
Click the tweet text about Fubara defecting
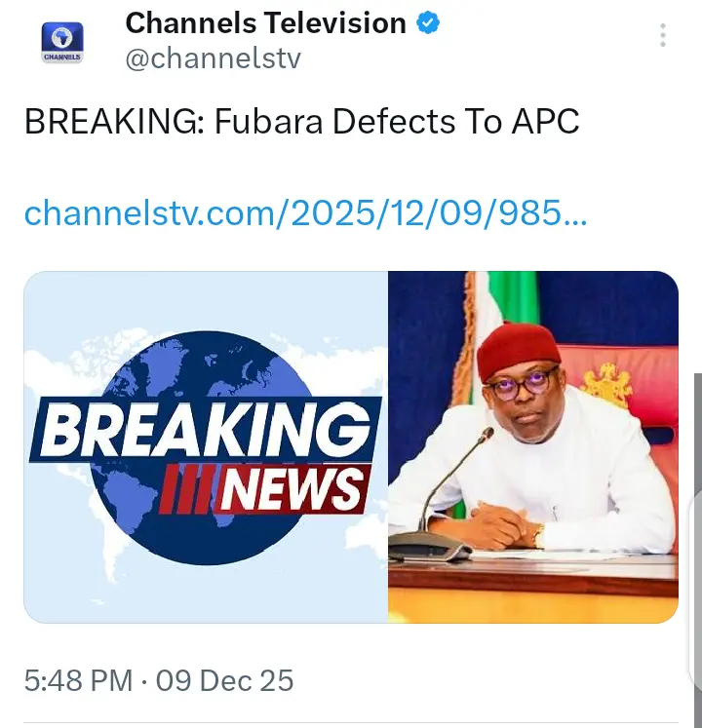click(301, 122)
